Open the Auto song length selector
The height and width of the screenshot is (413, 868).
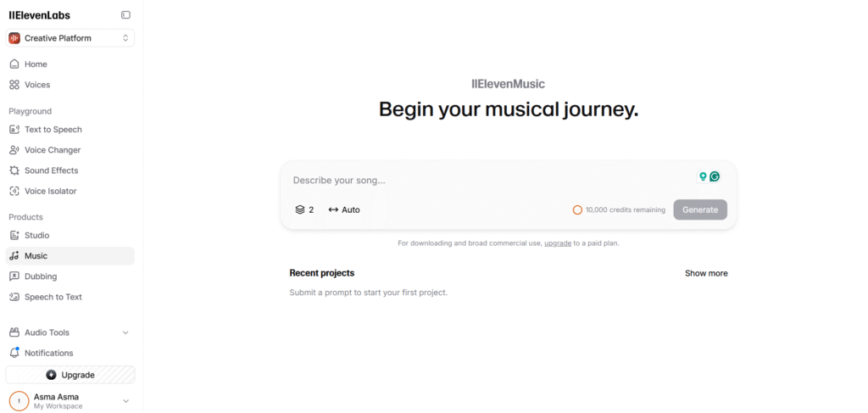coord(344,209)
